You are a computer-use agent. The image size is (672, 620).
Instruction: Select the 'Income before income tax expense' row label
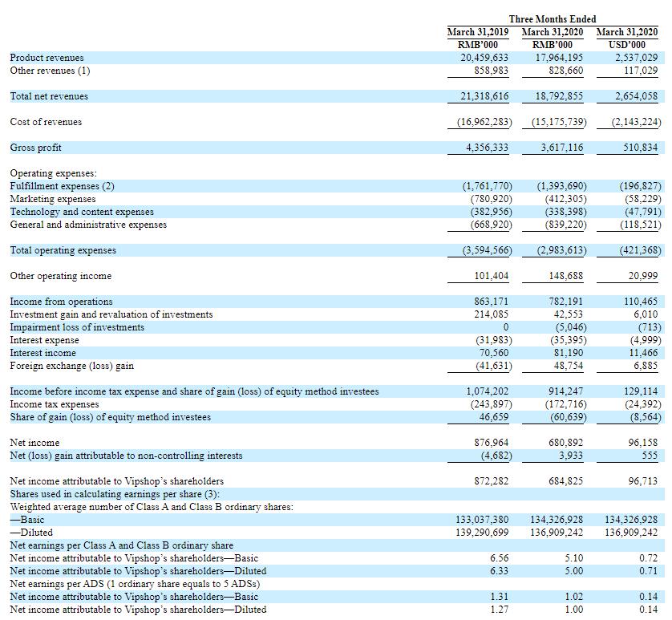click(195, 391)
